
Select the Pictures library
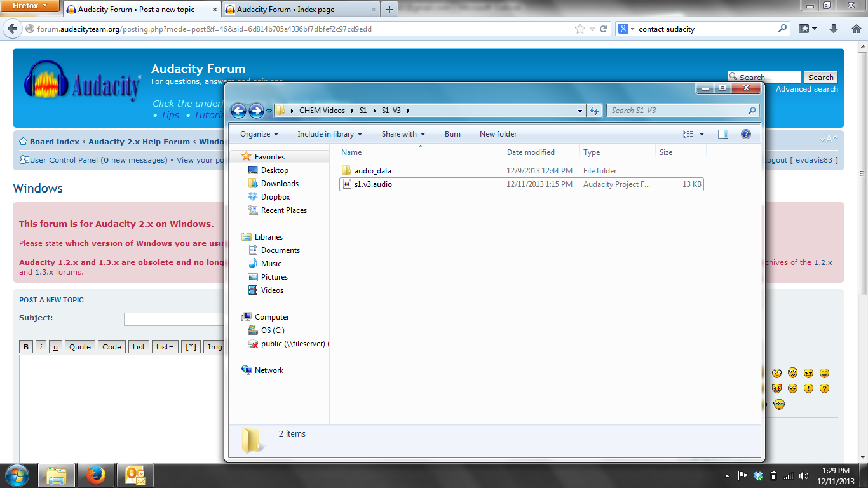pos(274,277)
